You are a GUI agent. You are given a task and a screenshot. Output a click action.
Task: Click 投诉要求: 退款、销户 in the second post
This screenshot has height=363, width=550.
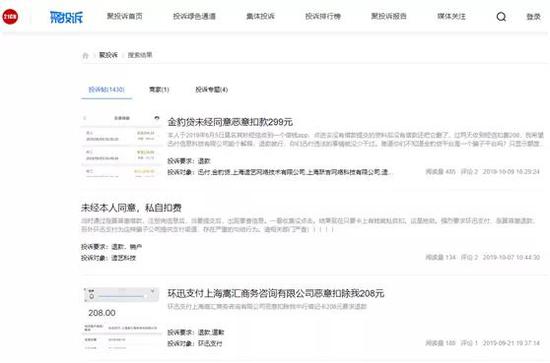(x=111, y=247)
